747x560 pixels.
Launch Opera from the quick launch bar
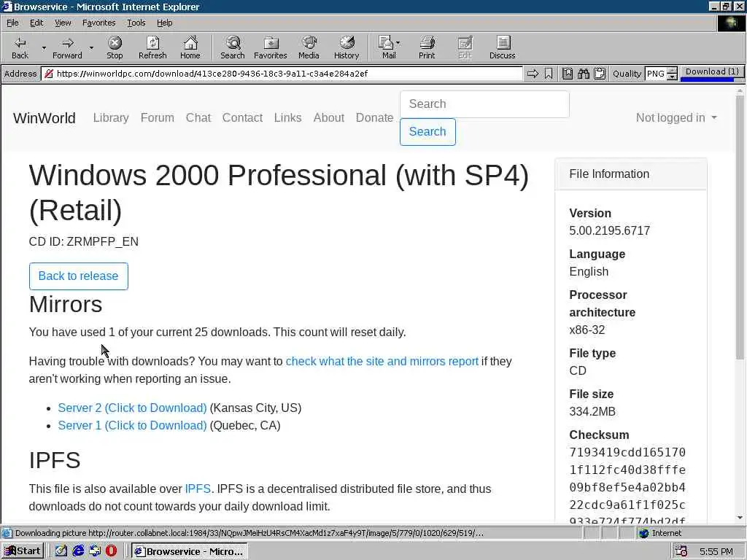click(111, 551)
